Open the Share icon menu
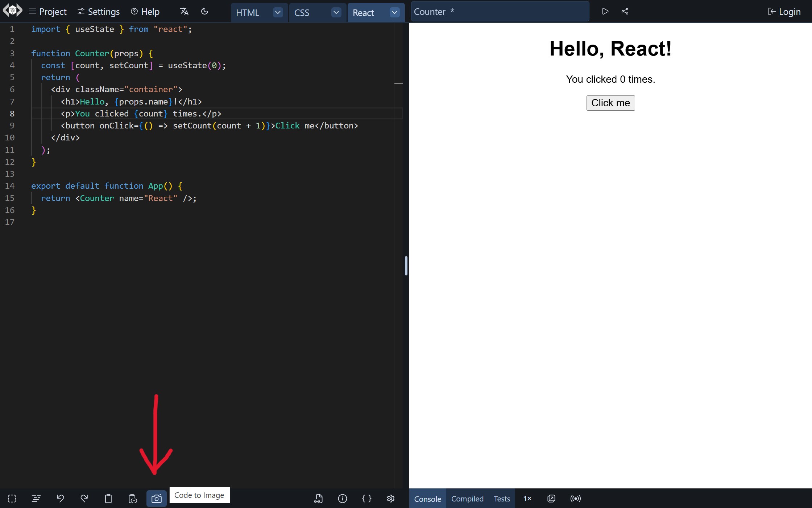This screenshot has width=812, height=508. [625, 11]
